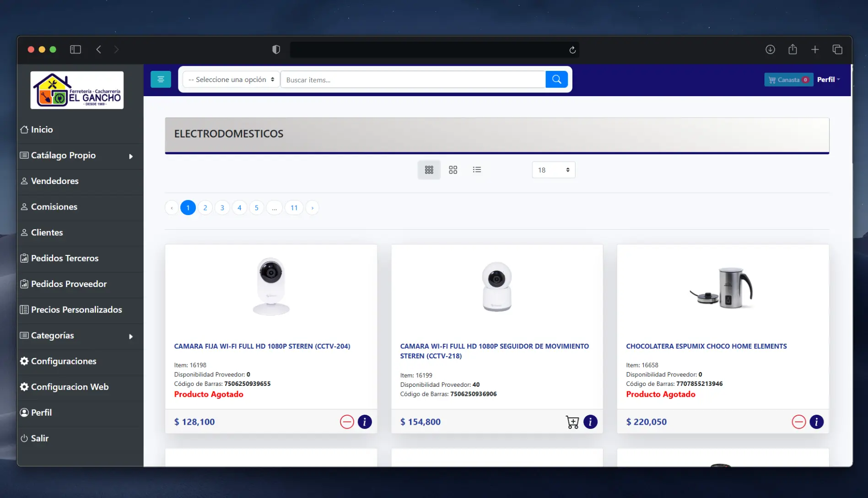Open the 'Seleccione una opción' dropdown
The image size is (868, 498).
pos(231,79)
